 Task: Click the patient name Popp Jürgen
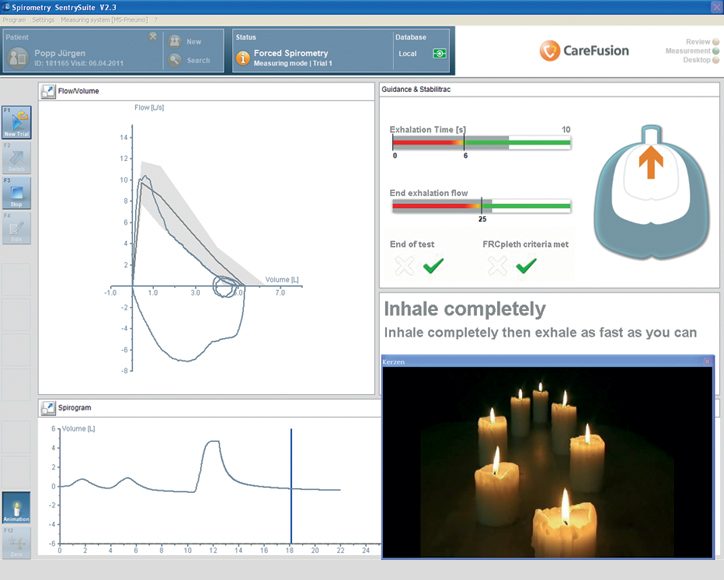click(x=60, y=53)
